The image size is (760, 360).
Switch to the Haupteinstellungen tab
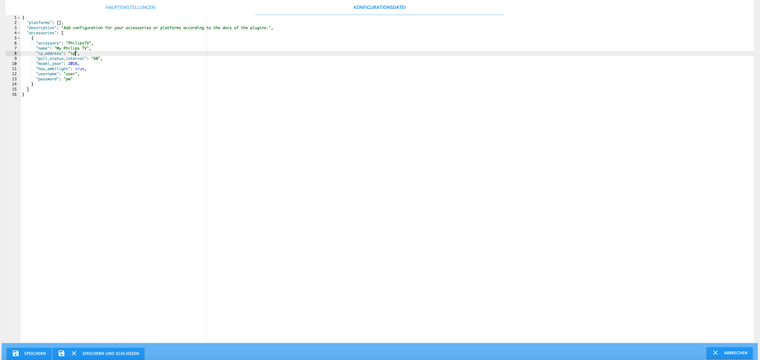click(x=130, y=8)
